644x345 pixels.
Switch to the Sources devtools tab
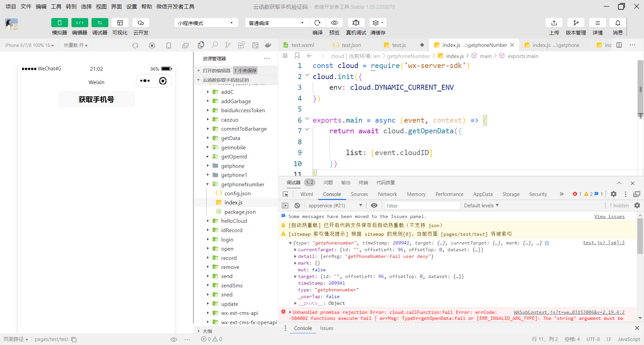coord(359,194)
